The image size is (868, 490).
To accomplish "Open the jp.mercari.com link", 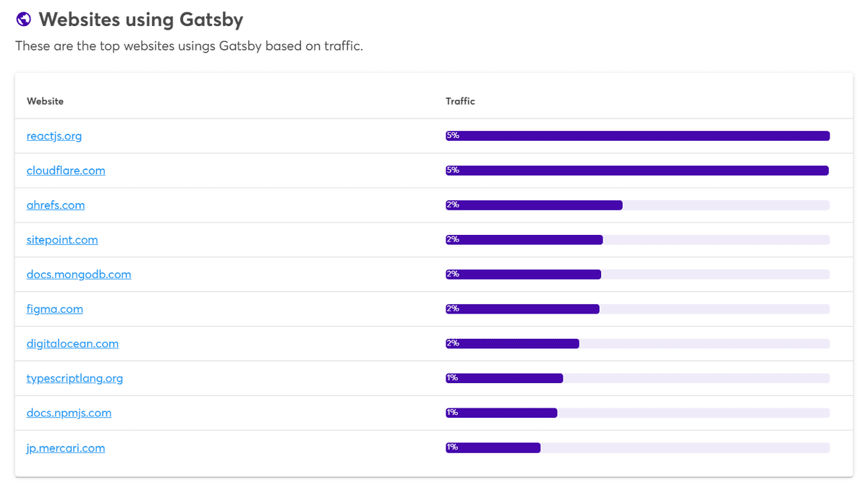I will pos(66,447).
